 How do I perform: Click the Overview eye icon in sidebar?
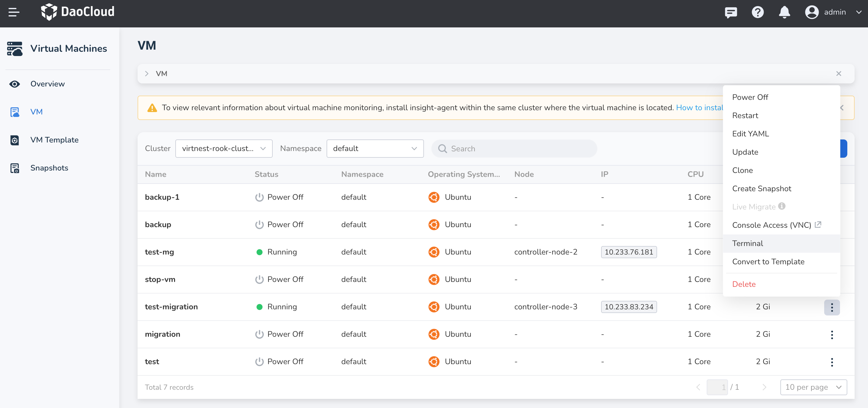[15, 84]
